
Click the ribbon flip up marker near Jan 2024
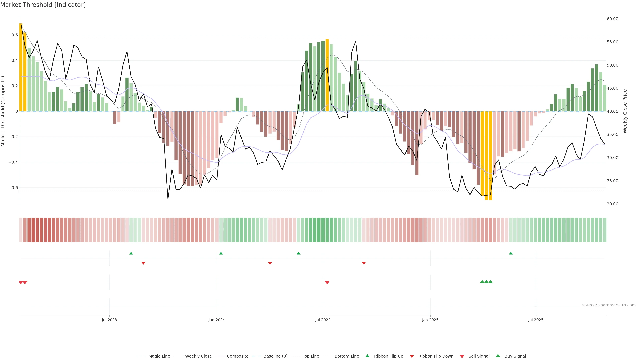click(221, 253)
